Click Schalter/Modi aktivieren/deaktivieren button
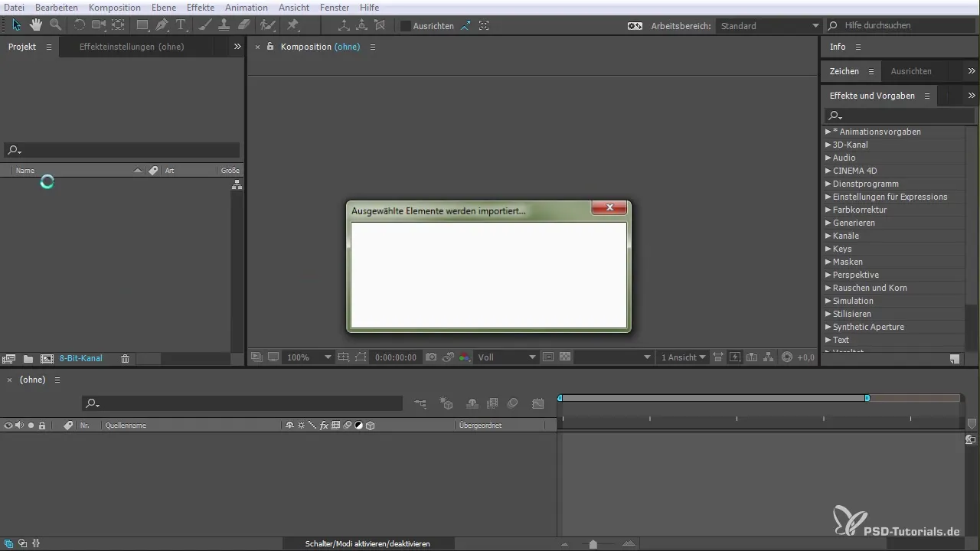 (367, 543)
